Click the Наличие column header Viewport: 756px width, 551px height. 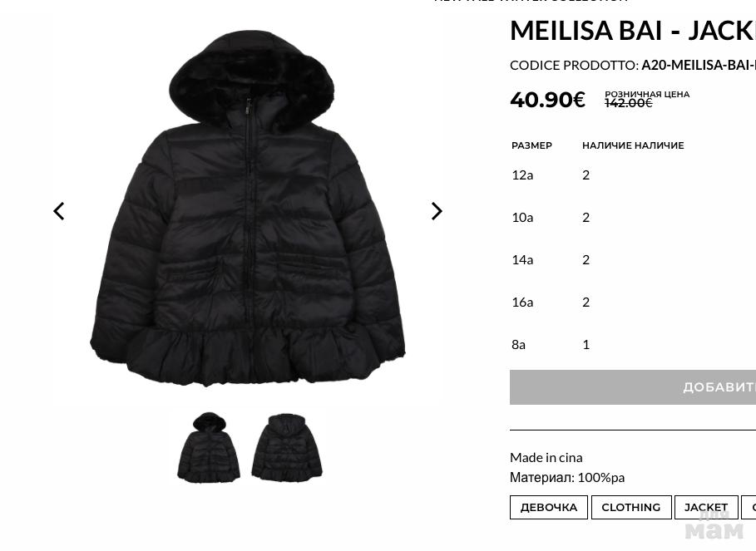633,145
